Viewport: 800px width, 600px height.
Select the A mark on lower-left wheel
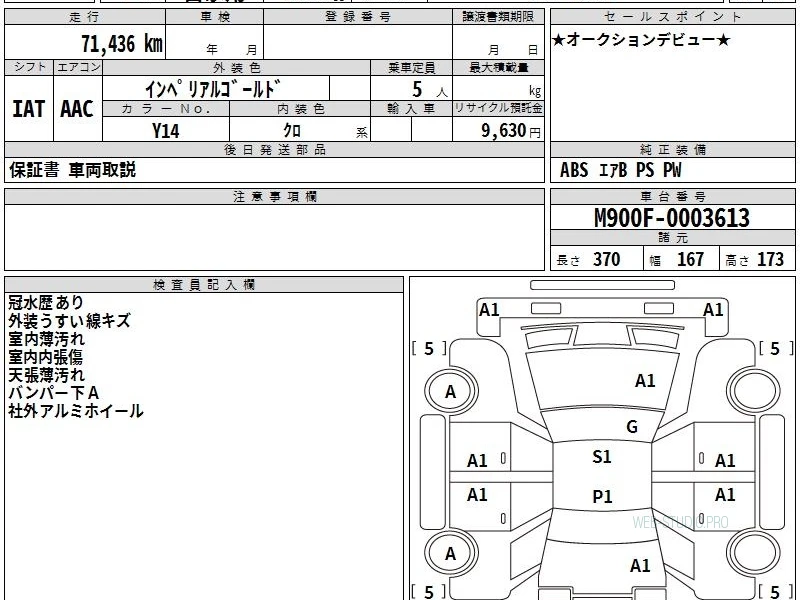[x=450, y=554]
